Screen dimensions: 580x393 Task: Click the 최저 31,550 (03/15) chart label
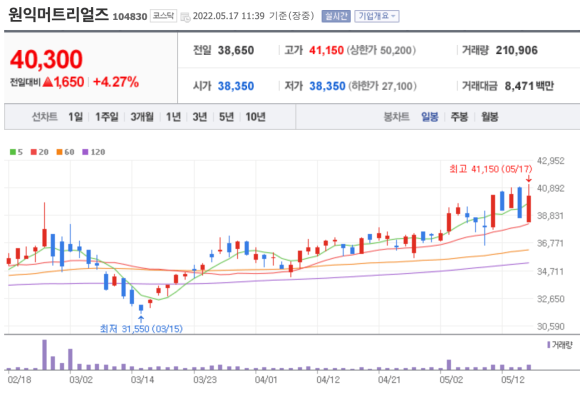[x=141, y=329]
